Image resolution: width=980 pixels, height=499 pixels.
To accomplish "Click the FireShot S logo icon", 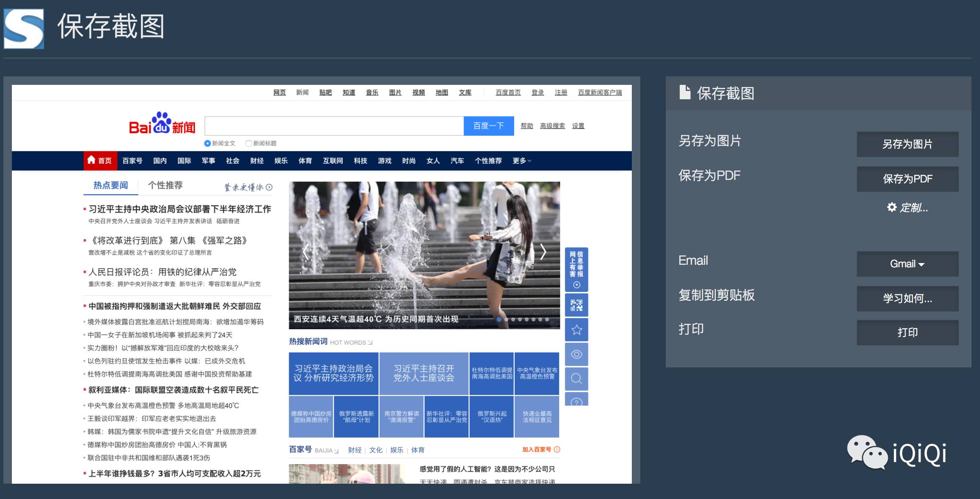I will click(x=24, y=28).
